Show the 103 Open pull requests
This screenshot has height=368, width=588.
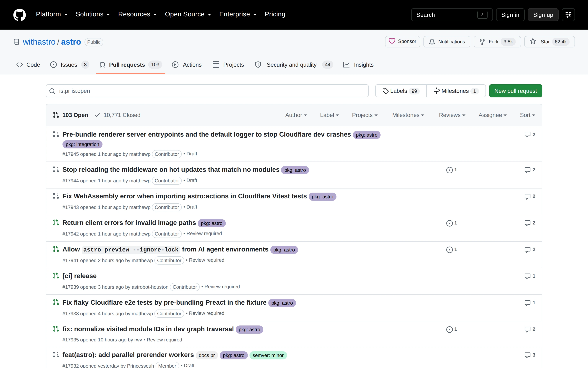pos(70,115)
